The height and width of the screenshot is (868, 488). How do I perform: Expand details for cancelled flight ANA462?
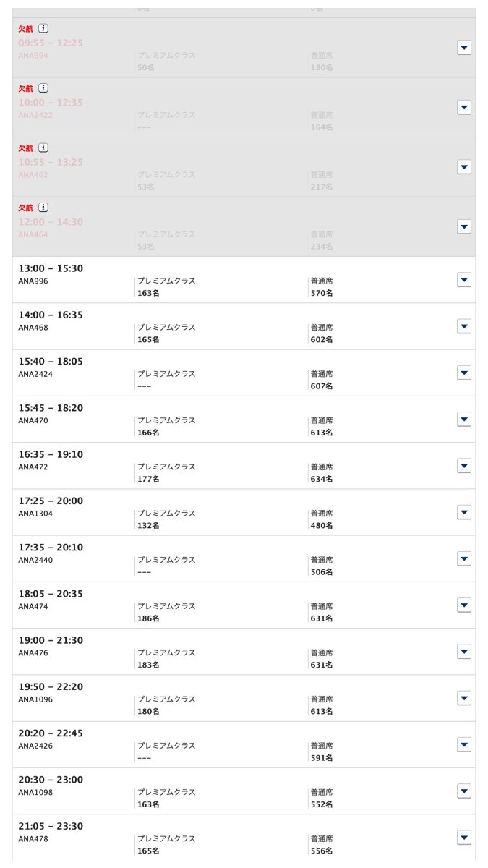pos(464,167)
